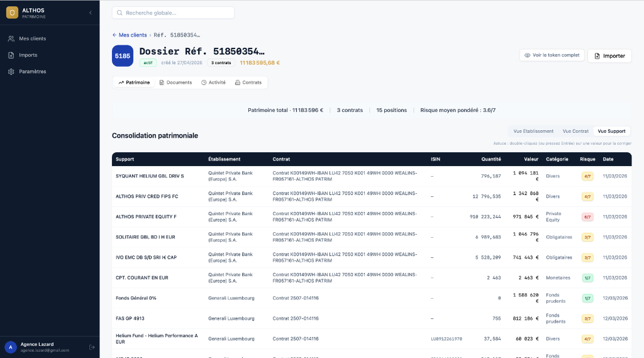The height and width of the screenshot is (358, 644).
Task: Click ALTHOS PRIV CRED FIPS FC row
Action: pyautogui.click(x=372, y=196)
